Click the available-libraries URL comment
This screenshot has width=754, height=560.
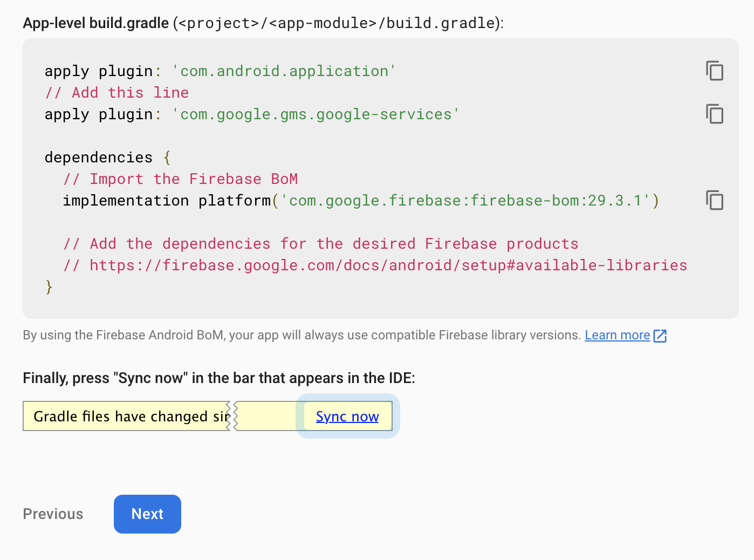point(375,265)
